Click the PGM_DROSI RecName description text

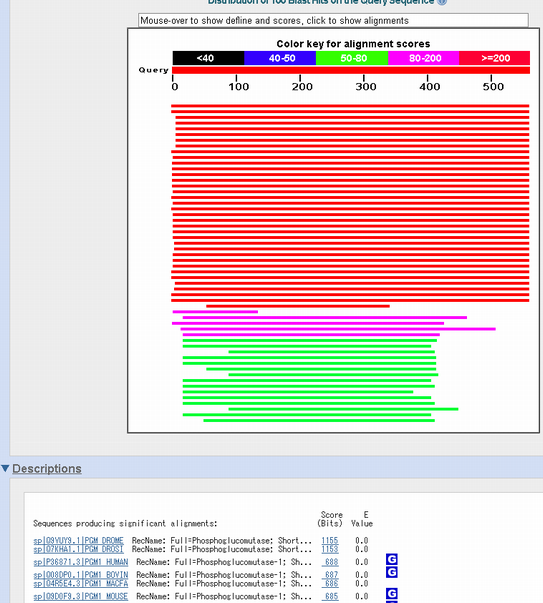click(222, 549)
